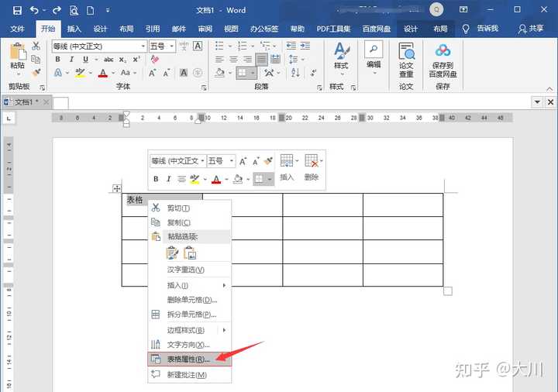Activate Format Painter in clipboard group
Viewport: 558px width, 392px height.
pyautogui.click(x=36, y=73)
